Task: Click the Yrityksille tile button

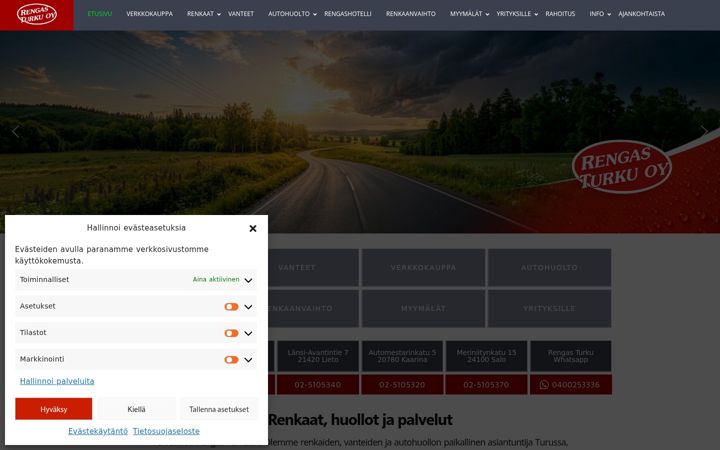Action: pyautogui.click(x=549, y=309)
